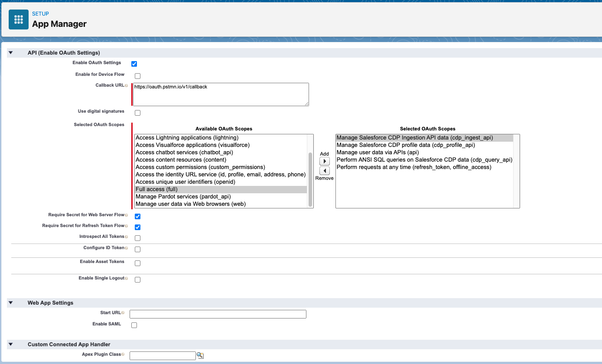Click Available OAuth Scopes list scrollbar
602x364 pixels.
pos(310,179)
